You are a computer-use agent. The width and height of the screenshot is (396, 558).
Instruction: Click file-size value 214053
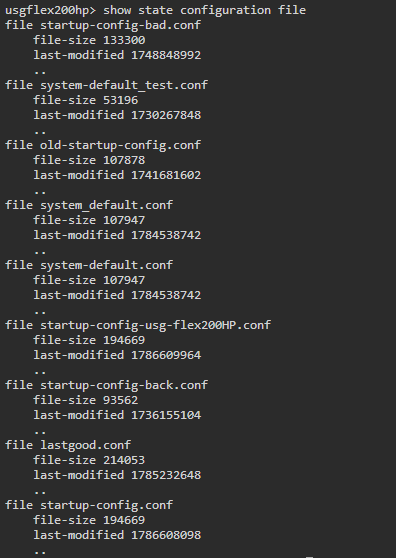(124, 460)
